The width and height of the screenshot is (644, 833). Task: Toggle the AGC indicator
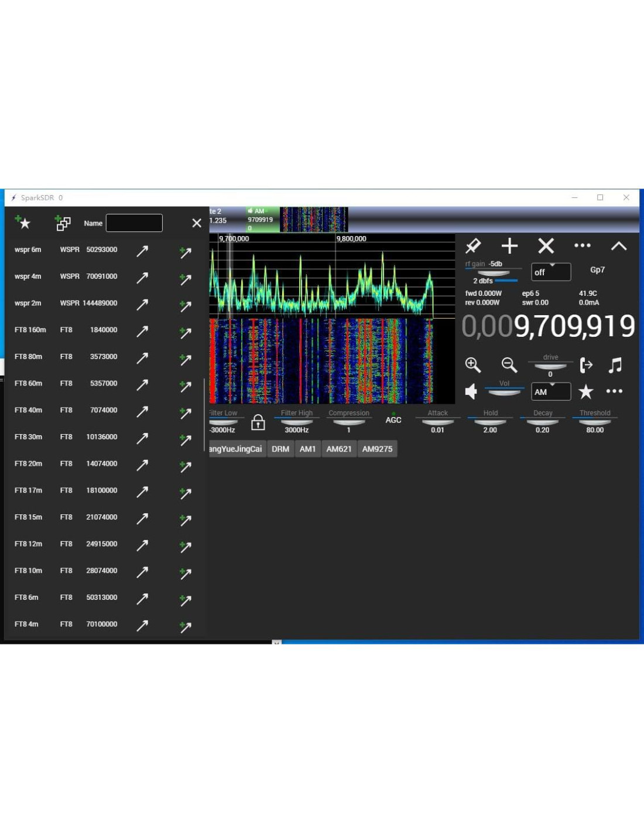tap(393, 419)
